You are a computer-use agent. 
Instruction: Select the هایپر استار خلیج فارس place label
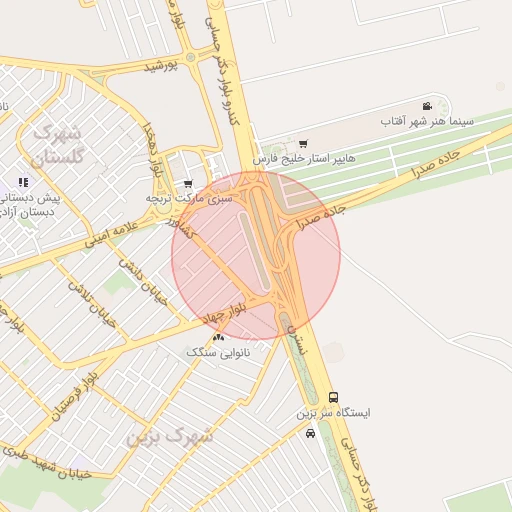click(x=304, y=159)
